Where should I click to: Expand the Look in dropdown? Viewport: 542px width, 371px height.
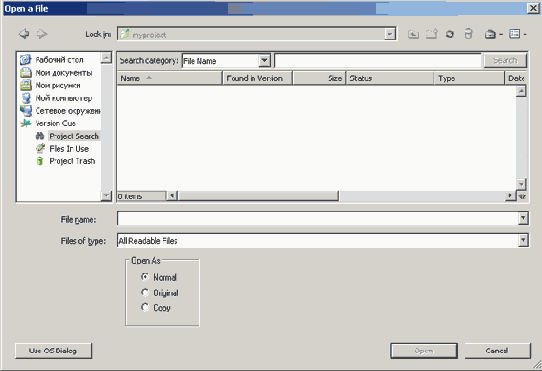(390, 34)
